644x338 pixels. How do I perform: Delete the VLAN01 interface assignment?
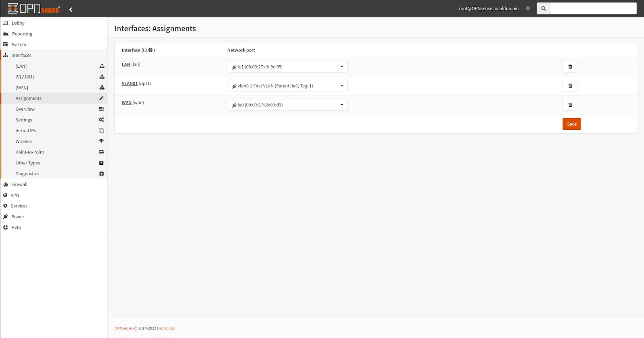(x=570, y=86)
